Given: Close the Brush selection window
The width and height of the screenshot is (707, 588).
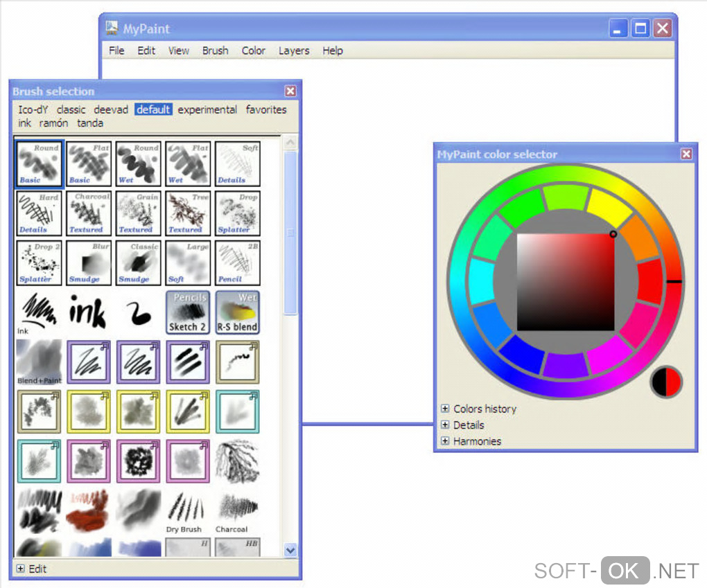Looking at the screenshot, I should point(290,91).
